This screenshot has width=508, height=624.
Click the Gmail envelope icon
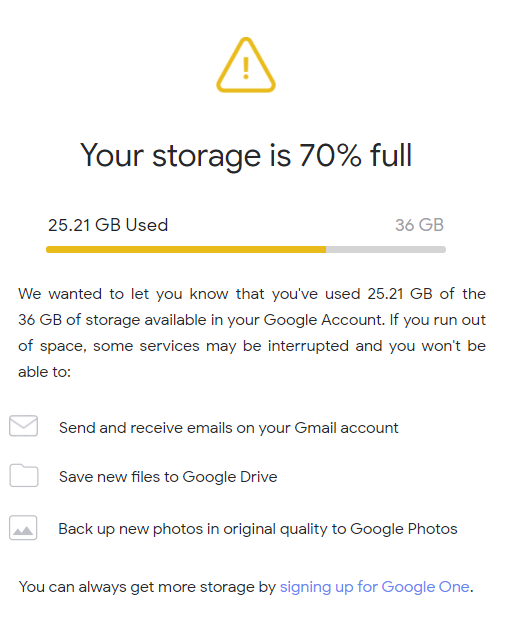pyautogui.click(x=23, y=426)
